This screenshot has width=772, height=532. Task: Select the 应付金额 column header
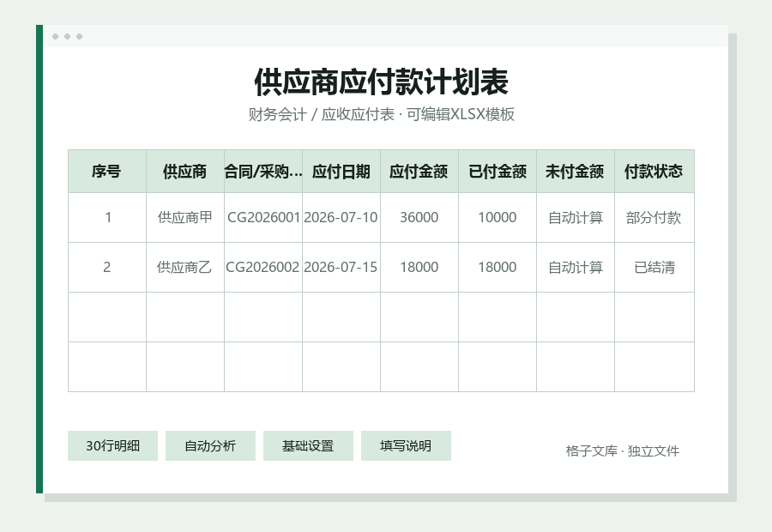[x=419, y=172]
